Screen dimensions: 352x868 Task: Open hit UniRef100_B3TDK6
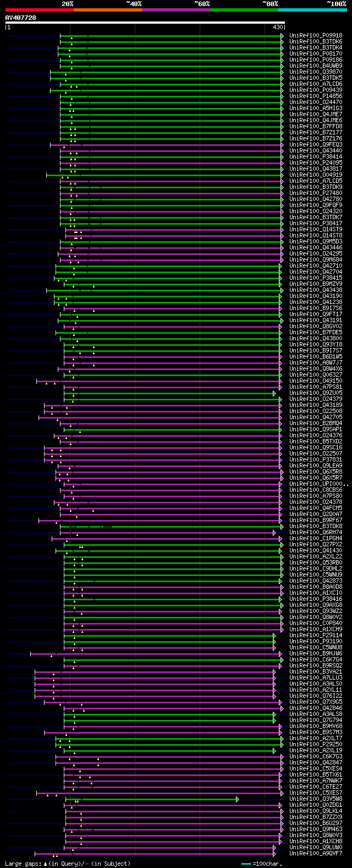pyautogui.click(x=316, y=41)
